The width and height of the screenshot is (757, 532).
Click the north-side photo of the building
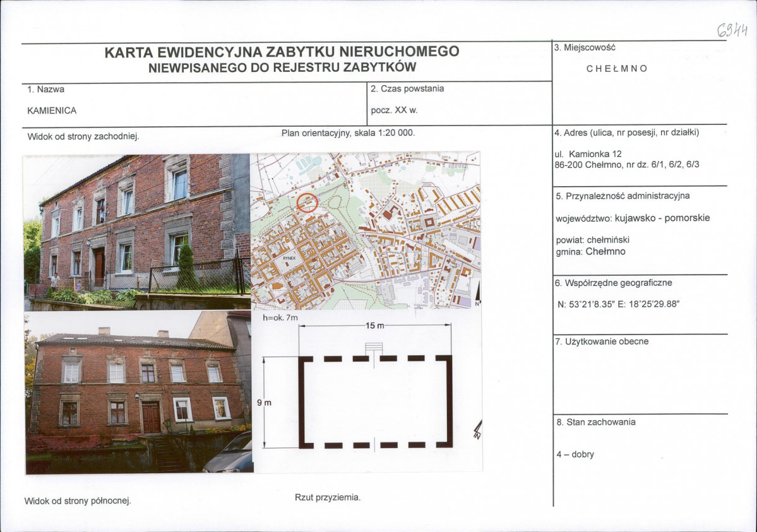139,392
